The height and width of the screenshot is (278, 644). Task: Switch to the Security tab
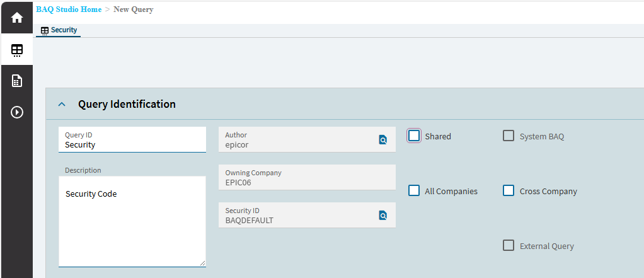(x=59, y=30)
